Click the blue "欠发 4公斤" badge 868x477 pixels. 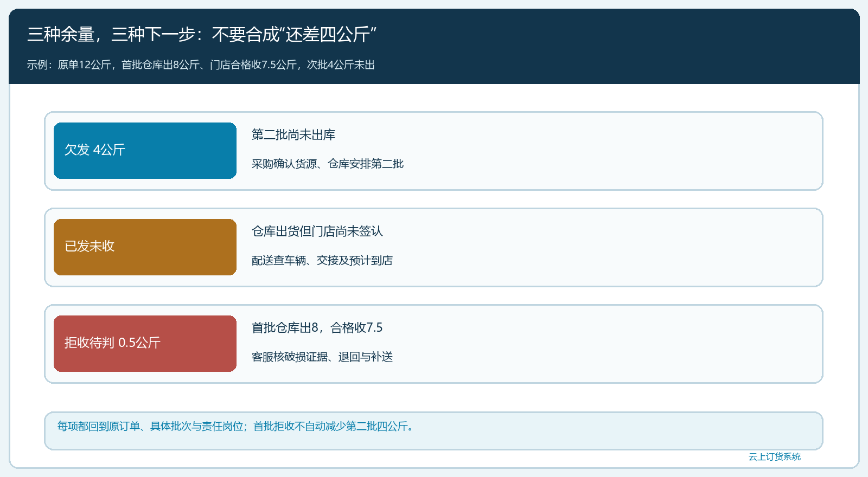pos(145,151)
